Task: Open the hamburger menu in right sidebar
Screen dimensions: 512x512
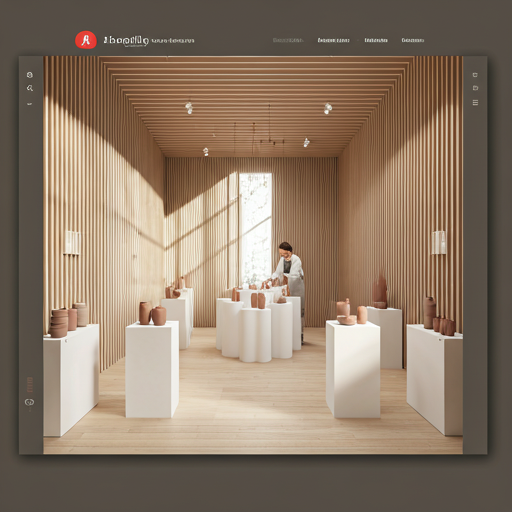Action: point(475,102)
